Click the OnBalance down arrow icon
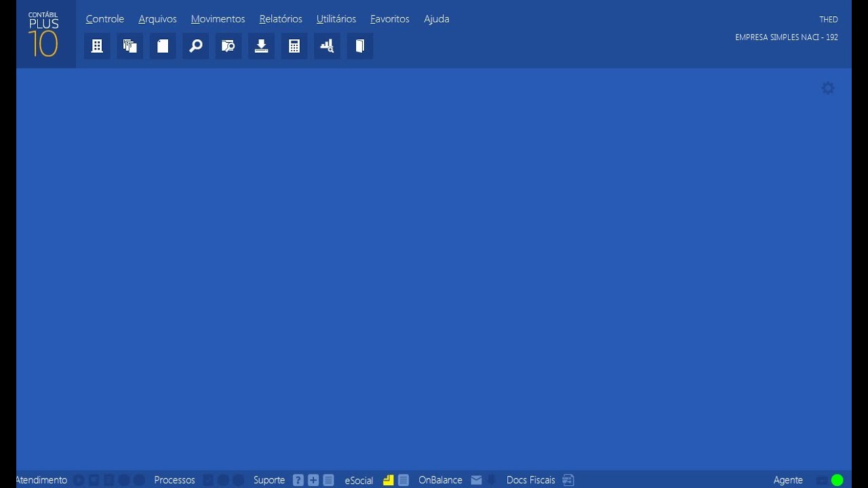 pyautogui.click(x=492, y=480)
